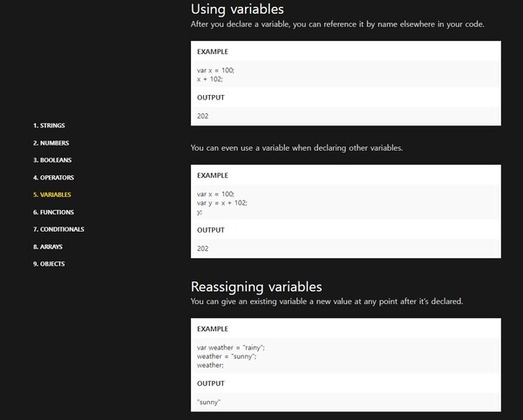Click the "Reassigning variables" heading
The image size is (523, 420).
(x=256, y=287)
